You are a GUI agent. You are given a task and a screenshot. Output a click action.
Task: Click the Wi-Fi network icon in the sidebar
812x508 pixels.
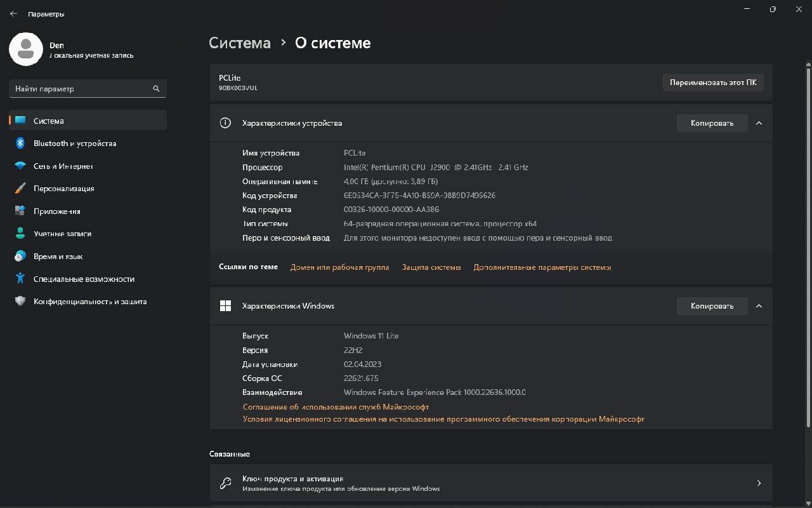tap(20, 166)
